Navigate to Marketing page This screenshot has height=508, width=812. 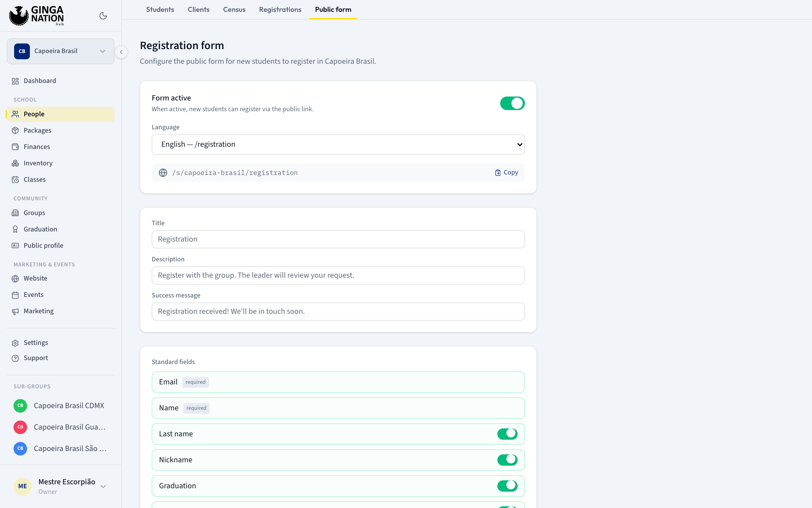(60, 312)
